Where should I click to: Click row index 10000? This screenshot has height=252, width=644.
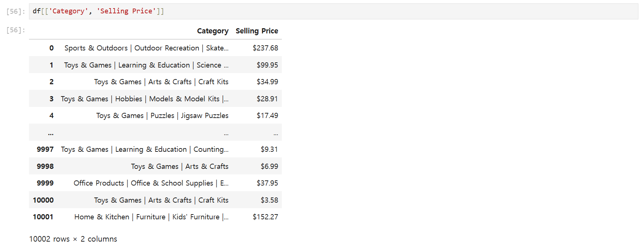pos(43,200)
